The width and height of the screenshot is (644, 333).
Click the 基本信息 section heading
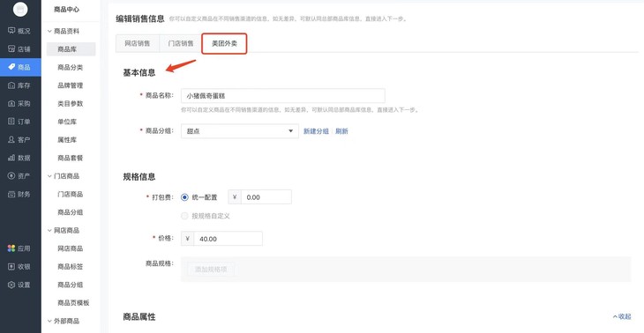[139, 72]
